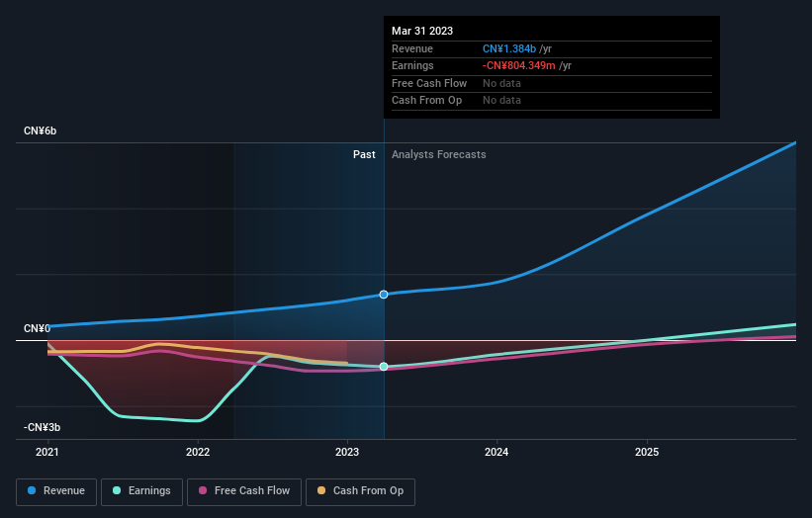Click 'No data' beside Cash From Op
The image size is (812, 518).
[501, 101]
